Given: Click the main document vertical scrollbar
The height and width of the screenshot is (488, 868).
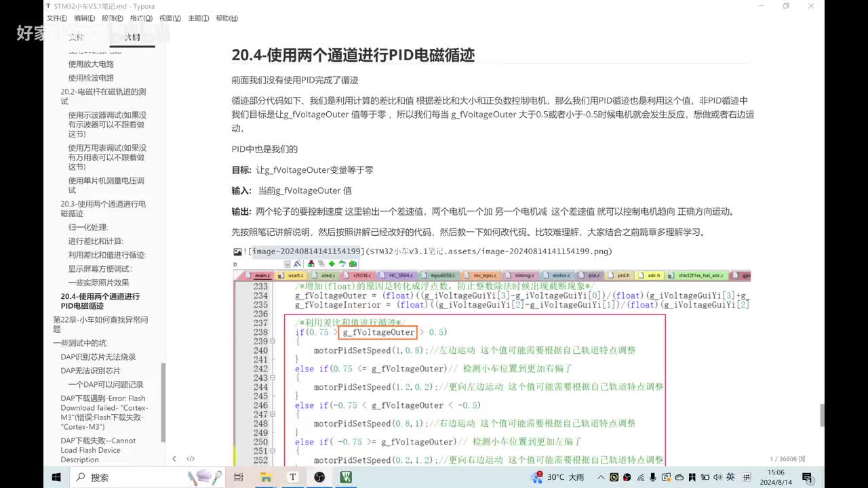Looking at the screenshot, I should (x=823, y=415).
